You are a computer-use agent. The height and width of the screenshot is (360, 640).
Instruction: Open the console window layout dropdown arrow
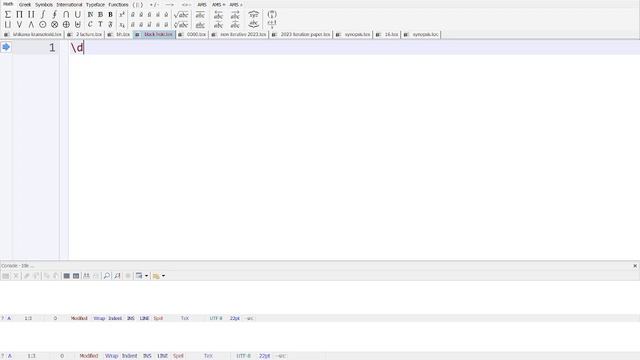point(146,276)
